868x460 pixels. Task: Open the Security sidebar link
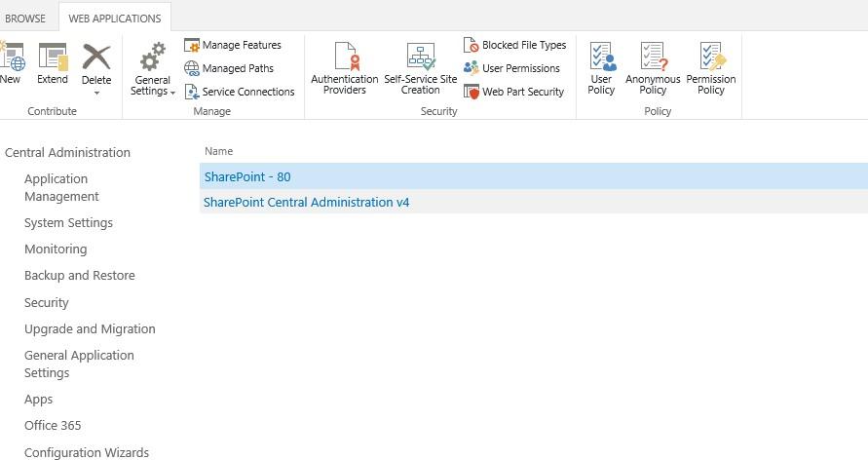click(x=47, y=302)
